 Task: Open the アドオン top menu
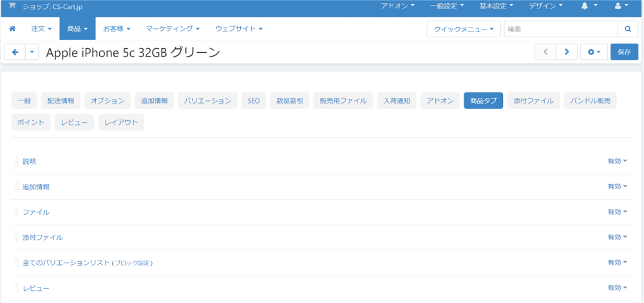click(397, 6)
